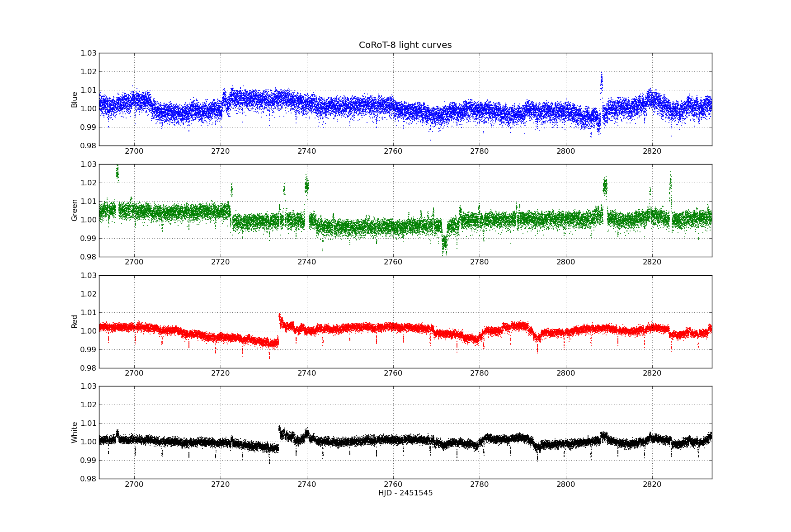Click the 2740 tick label under the Red panel

click(306, 373)
